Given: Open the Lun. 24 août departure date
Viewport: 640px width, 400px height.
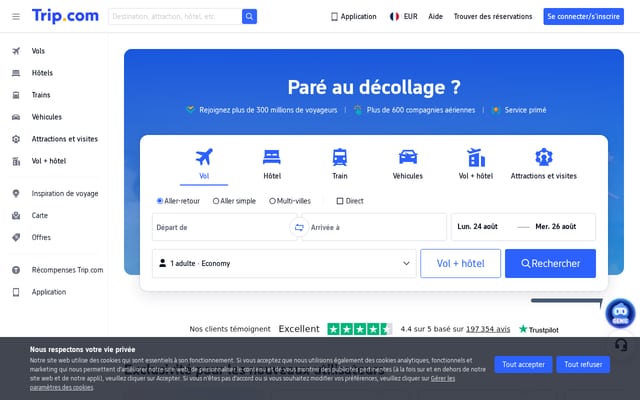Looking at the screenshot, I should [x=478, y=227].
